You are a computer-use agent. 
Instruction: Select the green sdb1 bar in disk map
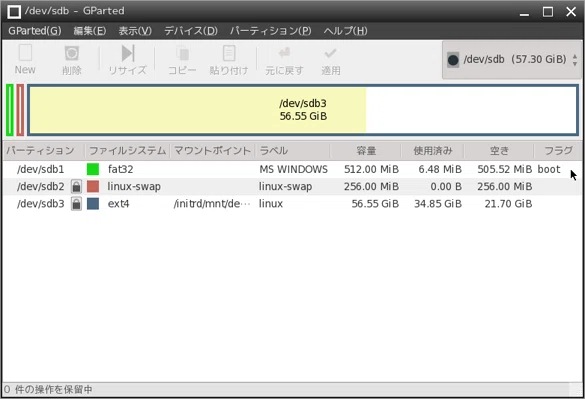tap(10, 110)
